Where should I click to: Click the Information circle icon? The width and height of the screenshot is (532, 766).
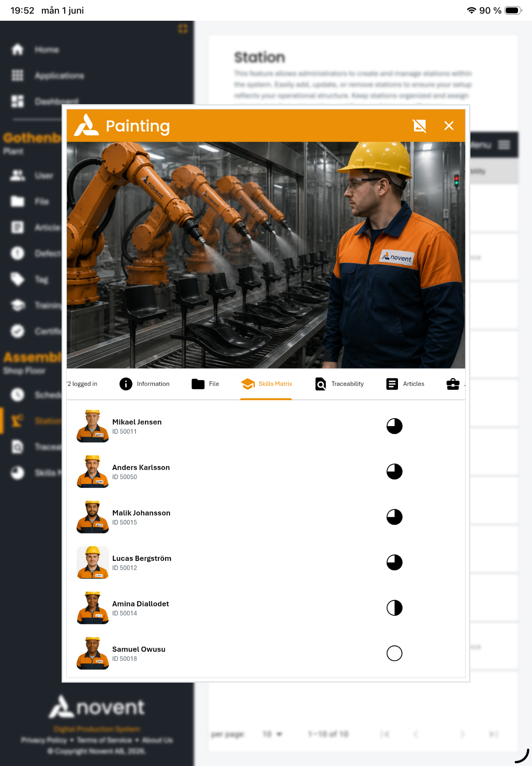(126, 384)
